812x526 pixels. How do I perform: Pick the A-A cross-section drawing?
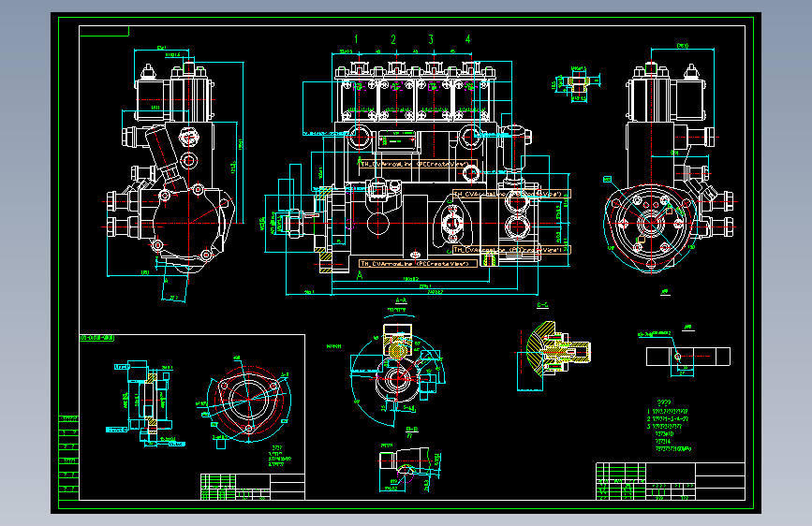[x=398, y=368]
